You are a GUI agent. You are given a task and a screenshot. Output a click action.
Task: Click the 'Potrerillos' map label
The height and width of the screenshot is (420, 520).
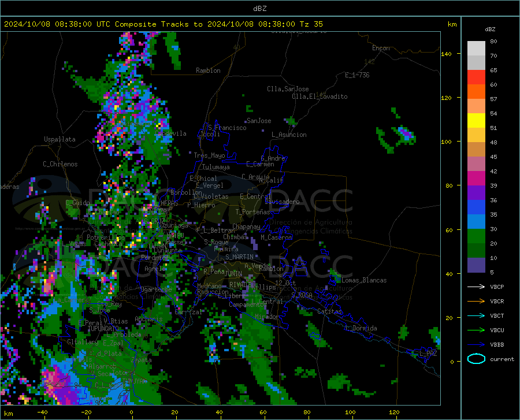click(106, 237)
